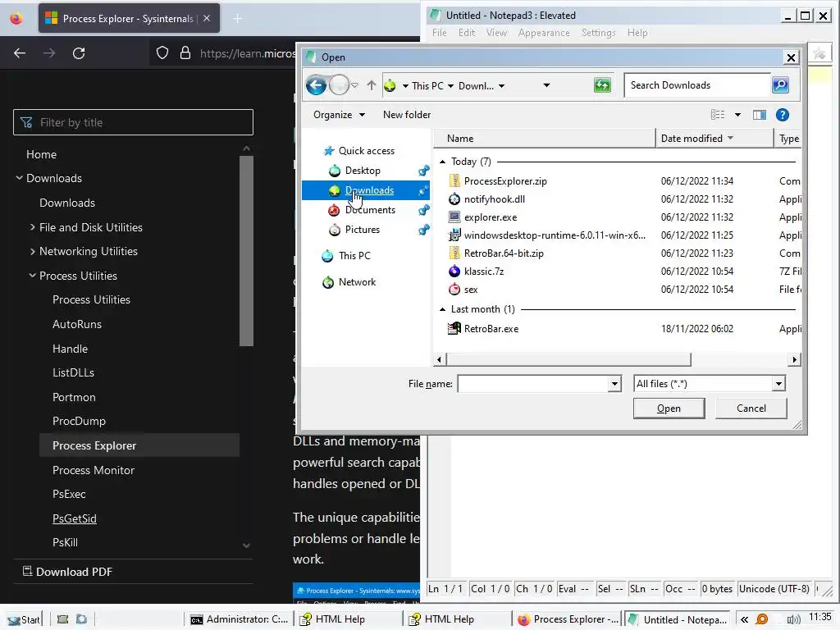Open the recent locations dropdown arrow
The height and width of the screenshot is (630, 840).
(x=354, y=85)
